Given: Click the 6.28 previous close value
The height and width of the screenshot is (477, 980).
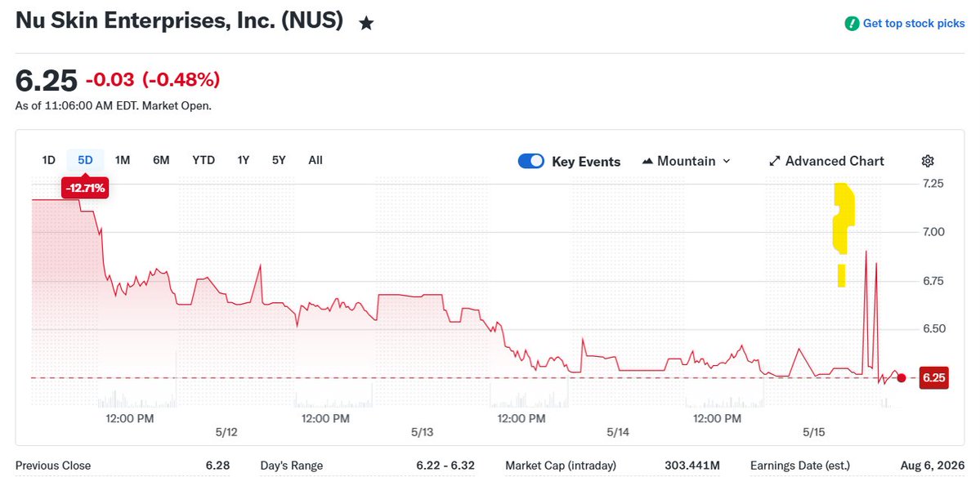Looking at the screenshot, I should pos(217,466).
